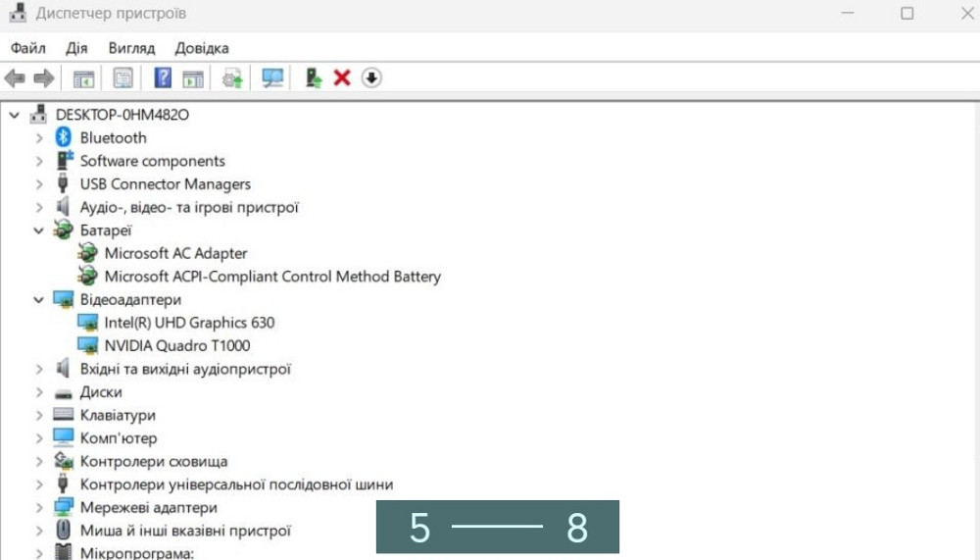The height and width of the screenshot is (560, 980).
Task: Click the Back arrow toolbar icon
Action: point(15,78)
